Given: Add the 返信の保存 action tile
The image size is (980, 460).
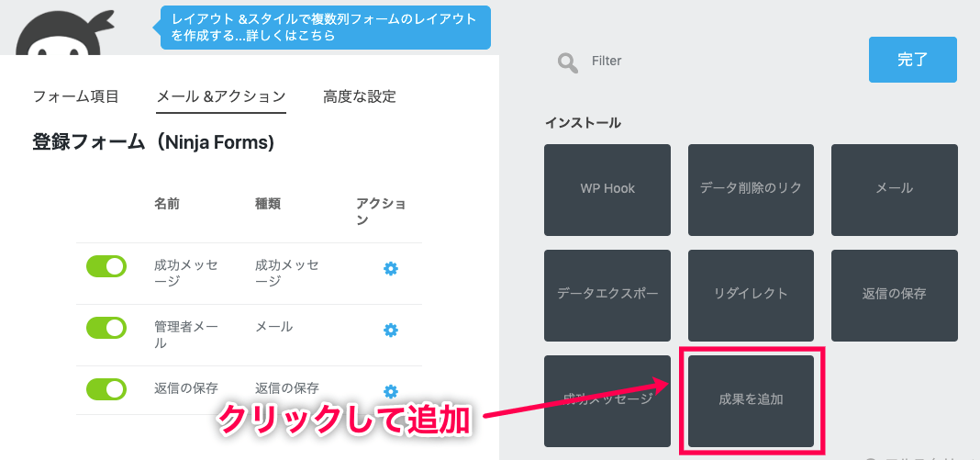Looking at the screenshot, I should 895,296.
